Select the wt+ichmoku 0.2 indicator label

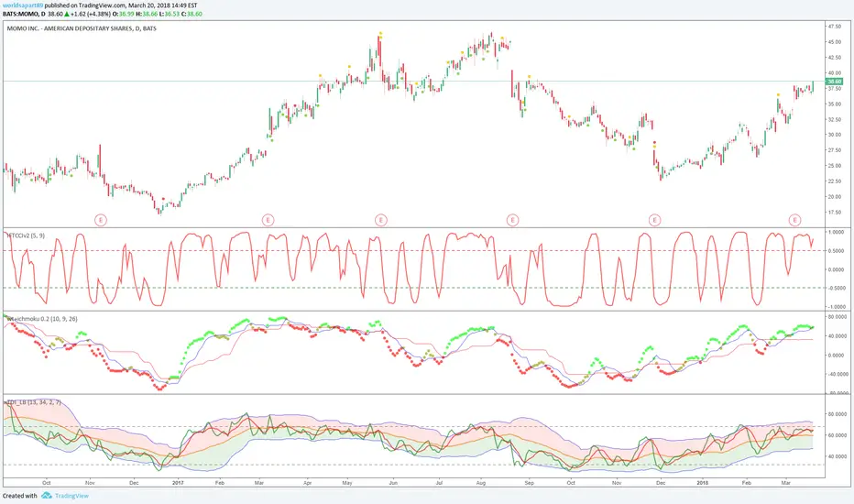pos(41,319)
